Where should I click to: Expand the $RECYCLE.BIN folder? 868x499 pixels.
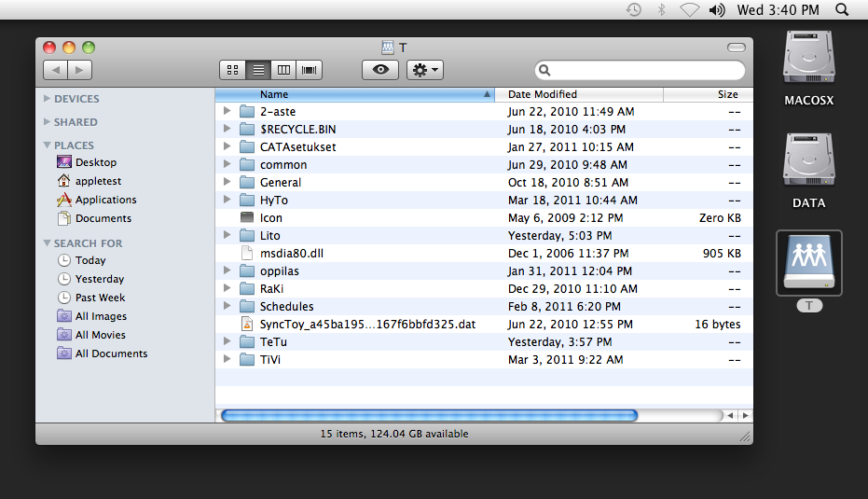(227, 129)
